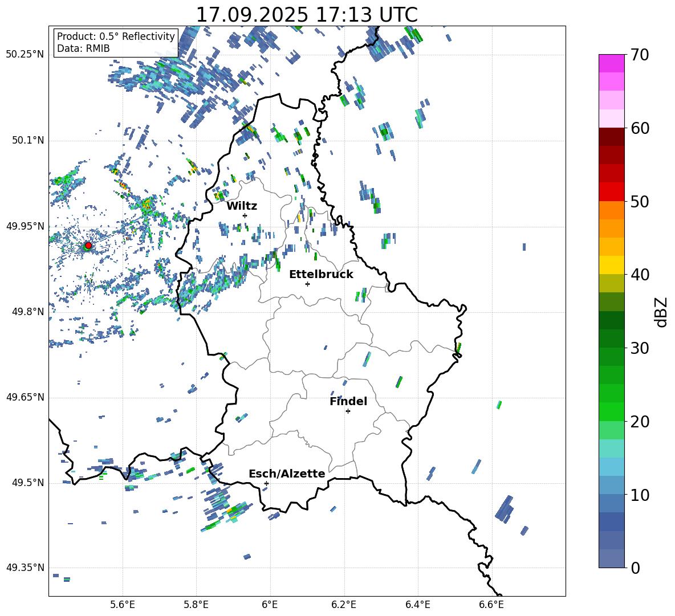
Task: Click the Findel station cross marker
Action: (x=348, y=411)
